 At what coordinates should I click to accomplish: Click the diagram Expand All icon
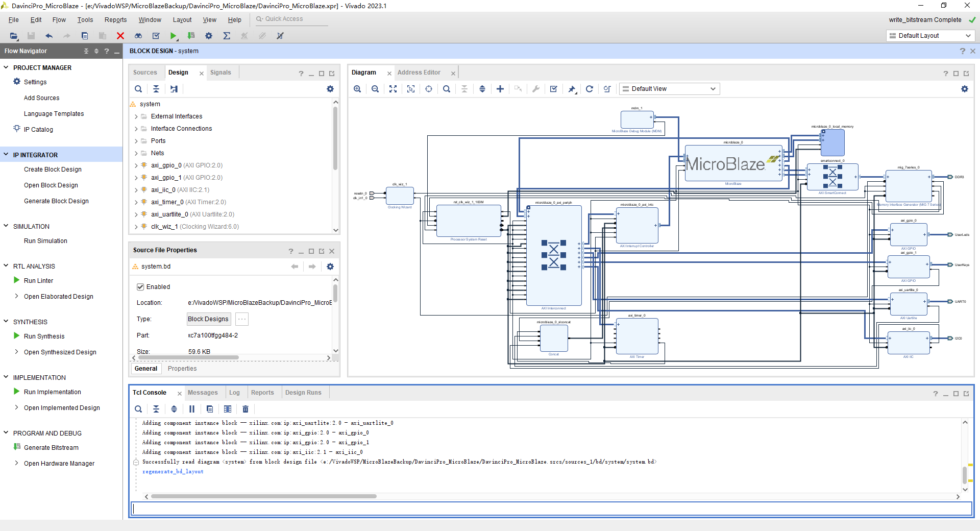click(x=482, y=89)
